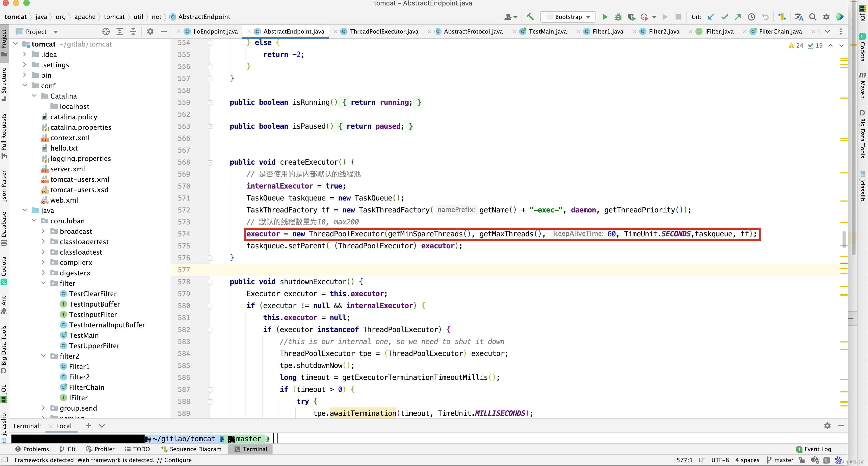Viewport: 868px width, 466px height.
Task: Open the Pull Requests tool window
Action: point(4,136)
